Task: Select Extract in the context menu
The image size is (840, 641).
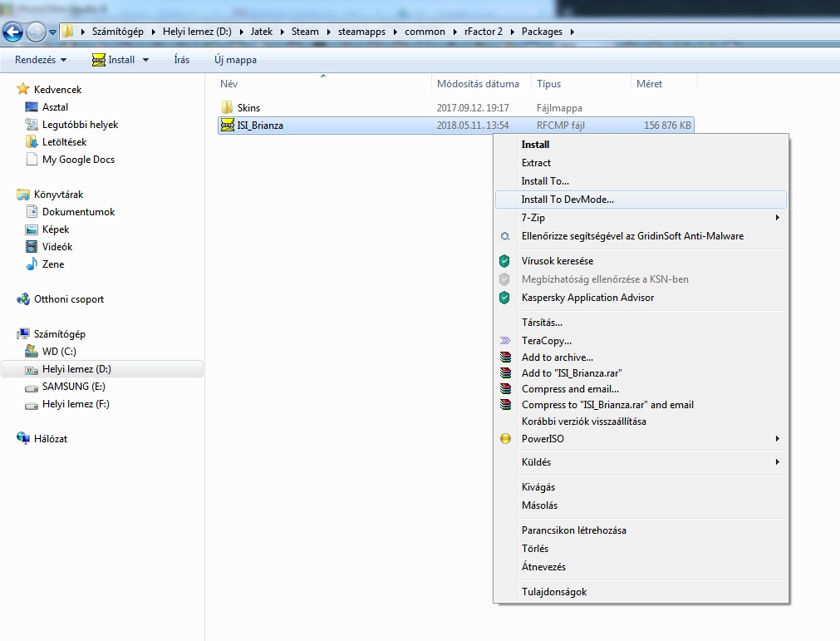Action: (536, 163)
